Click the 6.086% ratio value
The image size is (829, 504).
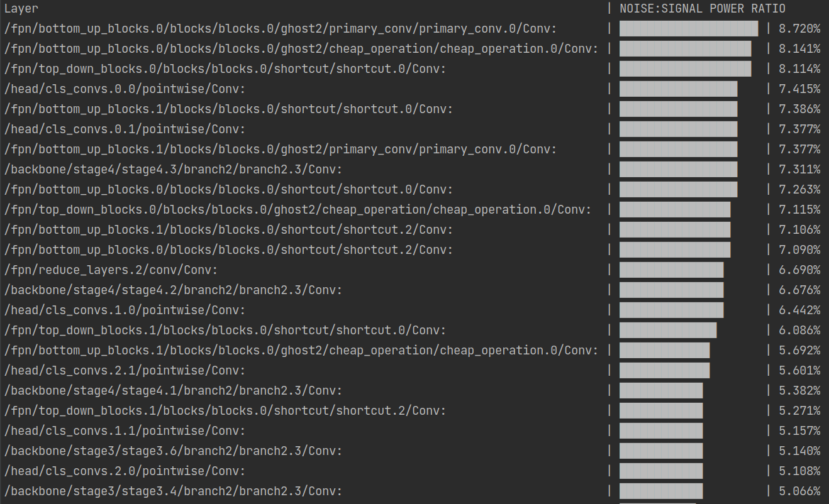(799, 331)
